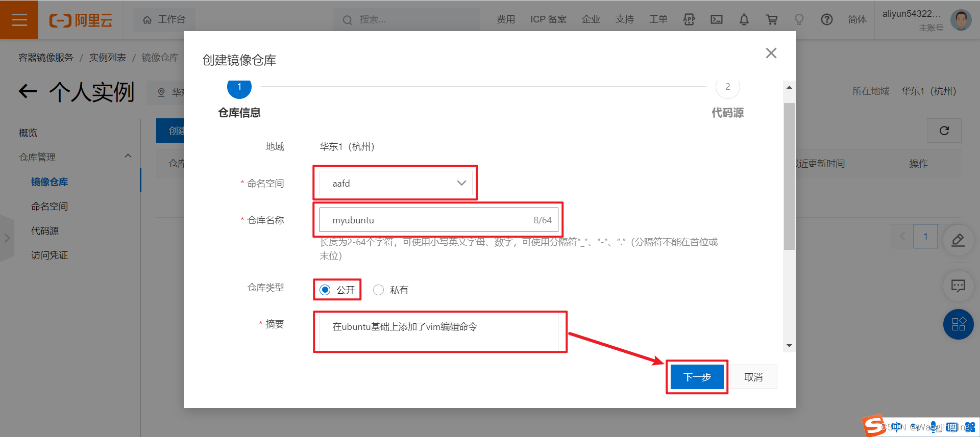This screenshot has height=437, width=980.
Task: Click the region location pin icon
Action: [161, 92]
